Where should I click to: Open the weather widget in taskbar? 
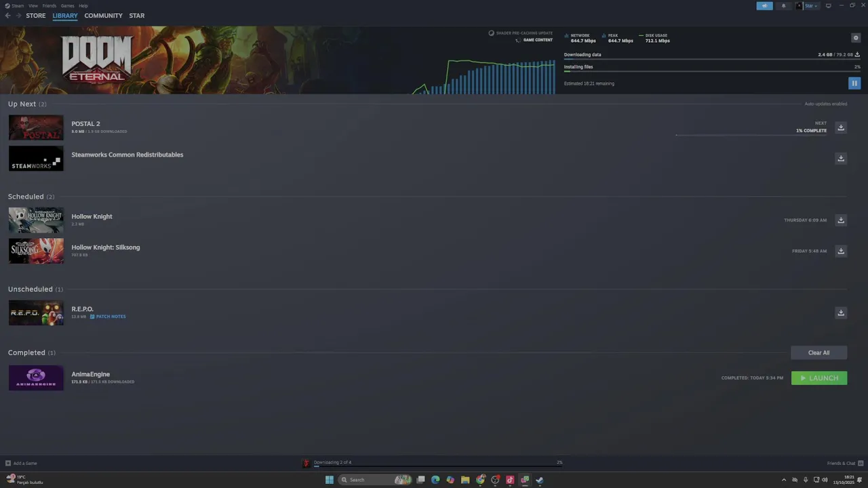pyautogui.click(x=24, y=480)
